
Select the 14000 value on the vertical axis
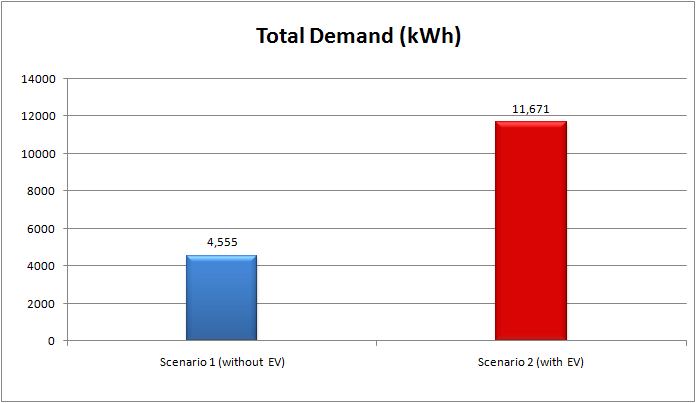point(39,79)
